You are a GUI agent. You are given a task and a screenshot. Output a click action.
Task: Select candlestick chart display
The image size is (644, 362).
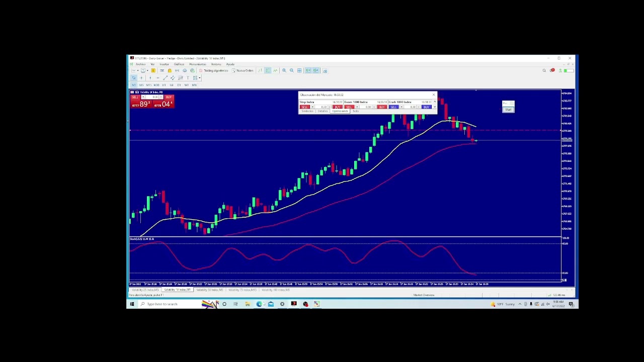(x=268, y=71)
